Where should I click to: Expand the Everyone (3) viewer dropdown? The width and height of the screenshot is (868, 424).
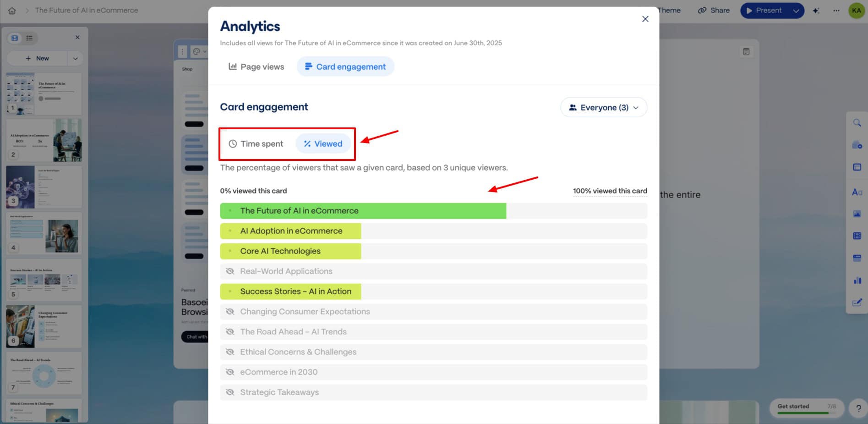click(x=603, y=108)
